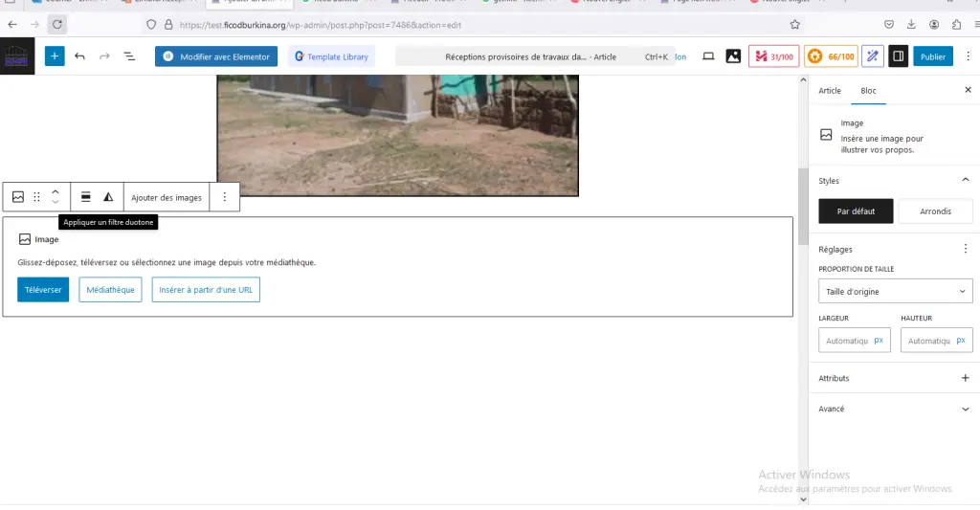Screen dimensions: 980x510
Task: Click the blue block inserter plus button
Action: [55, 56]
